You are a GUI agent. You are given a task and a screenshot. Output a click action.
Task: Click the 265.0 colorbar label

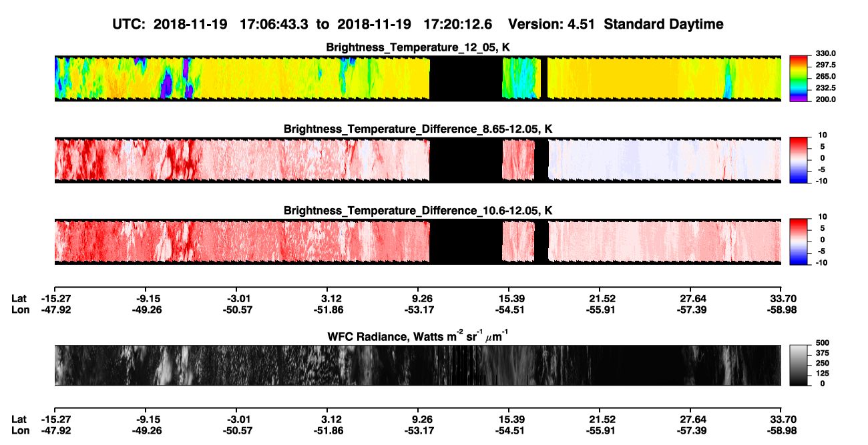pos(825,76)
